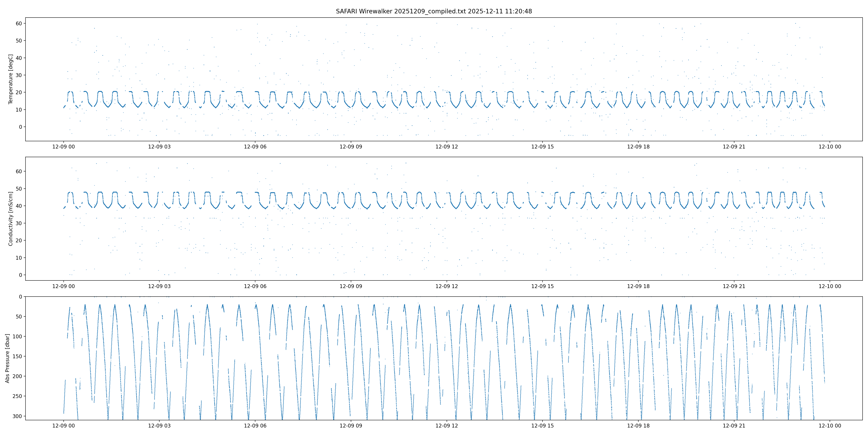
Task: Click the 12-09 03 tick under conductivity plot
Action: tap(159, 286)
